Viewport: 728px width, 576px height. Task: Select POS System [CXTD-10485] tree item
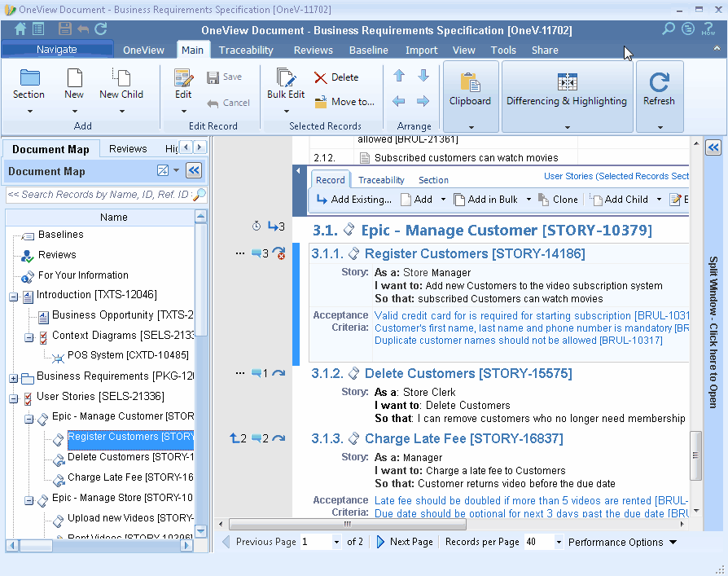click(128, 355)
